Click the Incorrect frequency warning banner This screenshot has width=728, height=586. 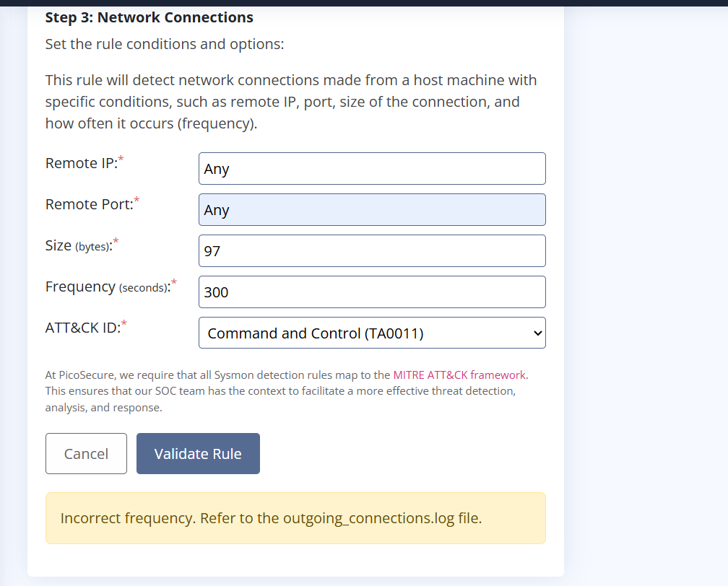(x=295, y=518)
